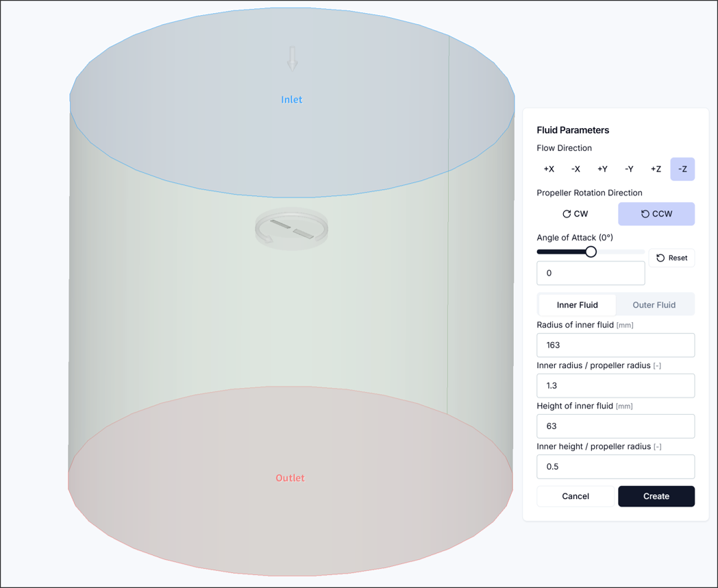
Task: Select the -Z flow direction
Action: click(x=682, y=169)
